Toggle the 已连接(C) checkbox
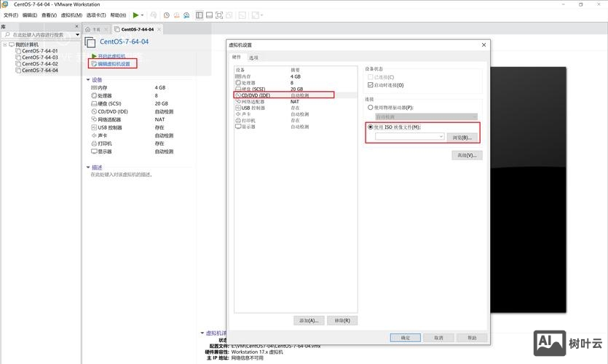The image size is (608, 364). [371, 77]
